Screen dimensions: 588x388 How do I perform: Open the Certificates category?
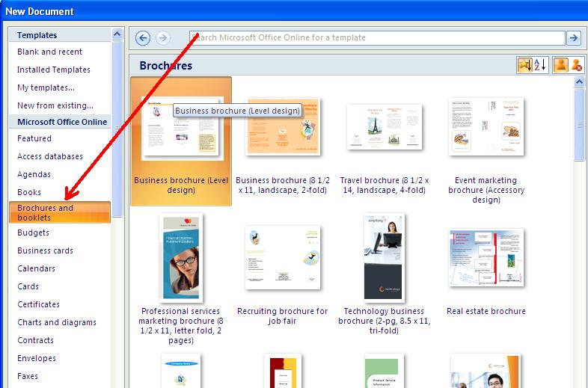click(x=38, y=305)
